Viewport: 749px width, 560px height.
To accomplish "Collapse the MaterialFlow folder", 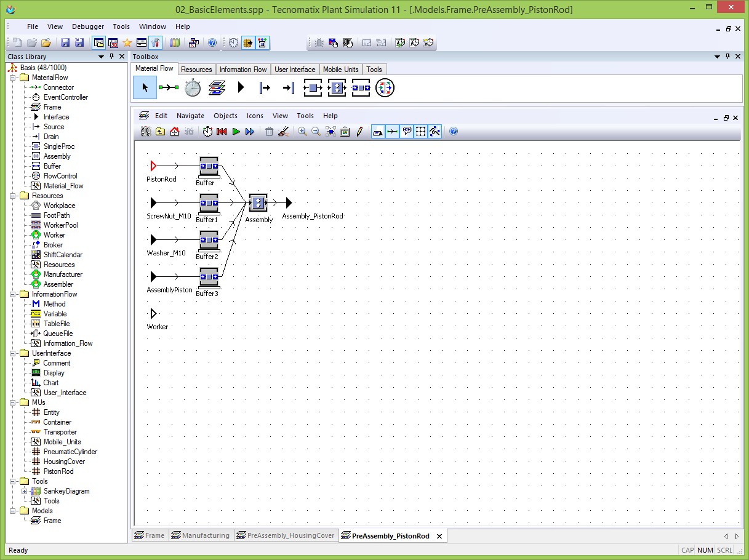I will click(x=12, y=78).
